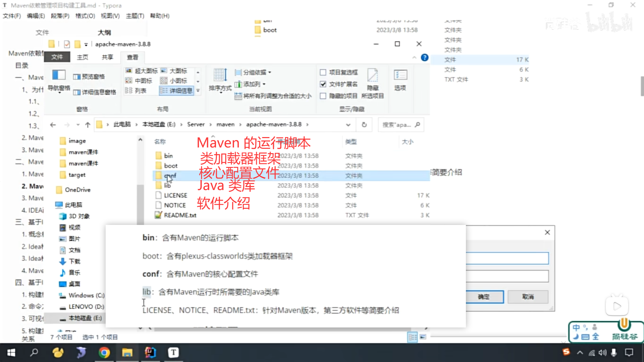Click the Hide selected items icon

click(x=372, y=76)
